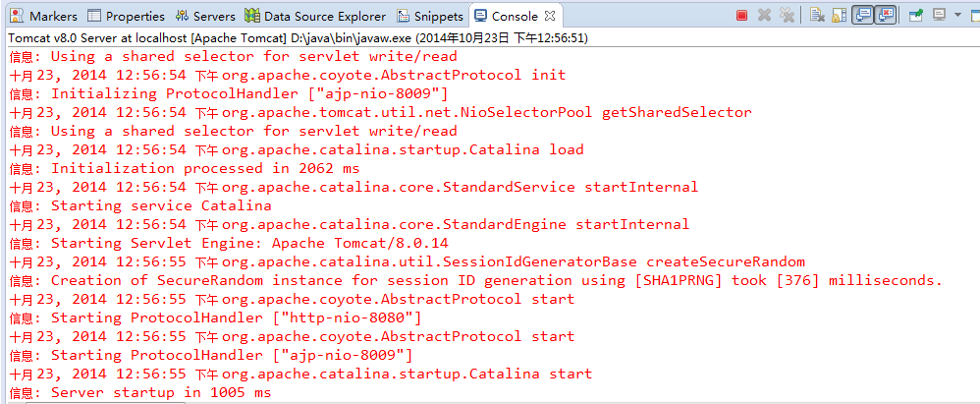980x404 pixels.
Task: Close the Console tab
Action: (551, 17)
